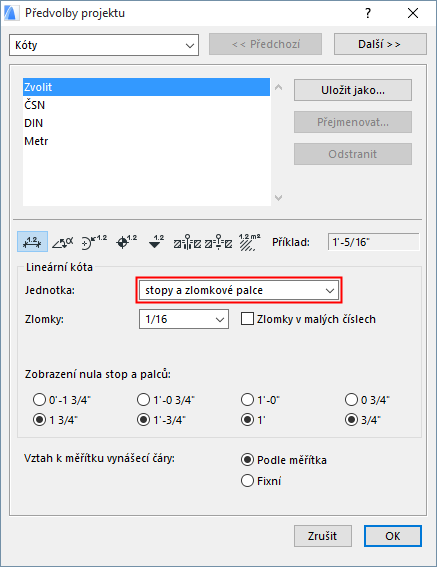Click the list scroll up arrow

pyautogui.click(x=279, y=87)
